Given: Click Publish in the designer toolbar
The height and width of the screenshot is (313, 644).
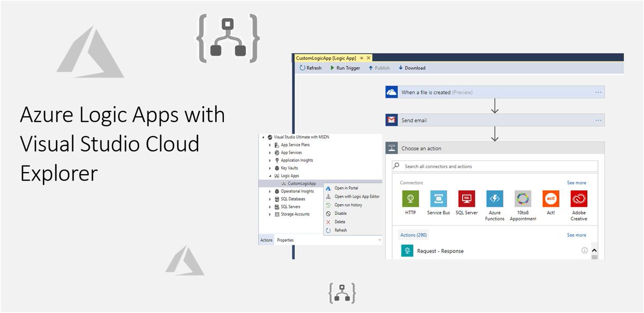Looking at the screenshot, I should [x=379, y=68].
